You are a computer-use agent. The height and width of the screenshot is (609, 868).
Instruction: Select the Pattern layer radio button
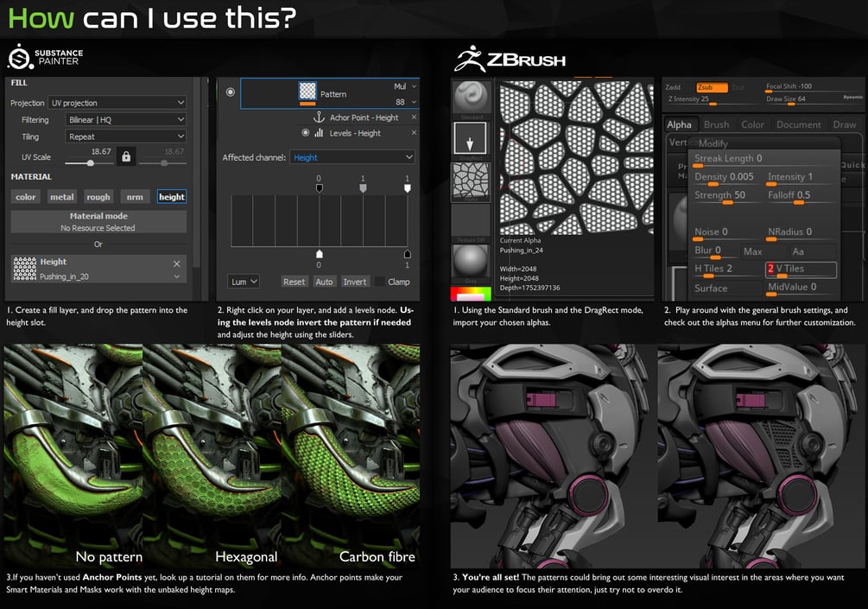click(x=231, y=92)
